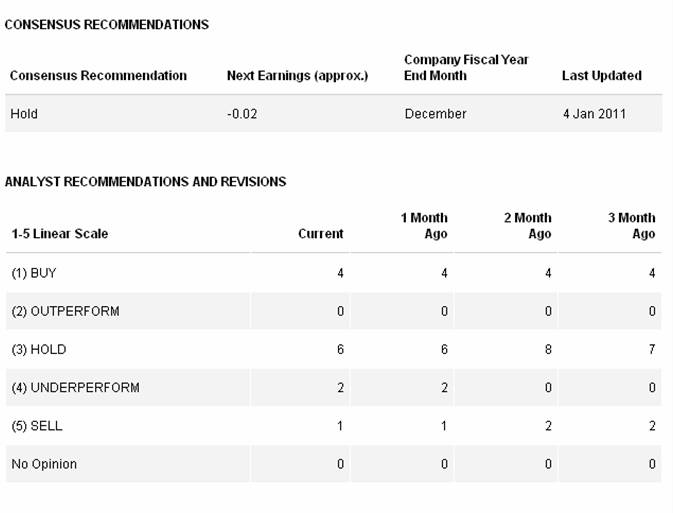This screenshot has height=513, width=673.
Task: Click the 4 Jan 2011 date
Action: coord(594,114)
